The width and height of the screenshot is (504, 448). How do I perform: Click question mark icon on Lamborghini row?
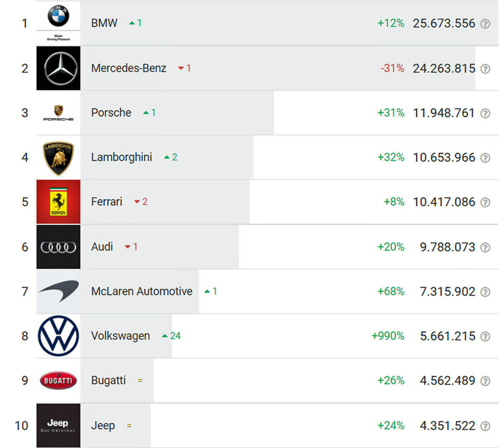pos(485,158)
